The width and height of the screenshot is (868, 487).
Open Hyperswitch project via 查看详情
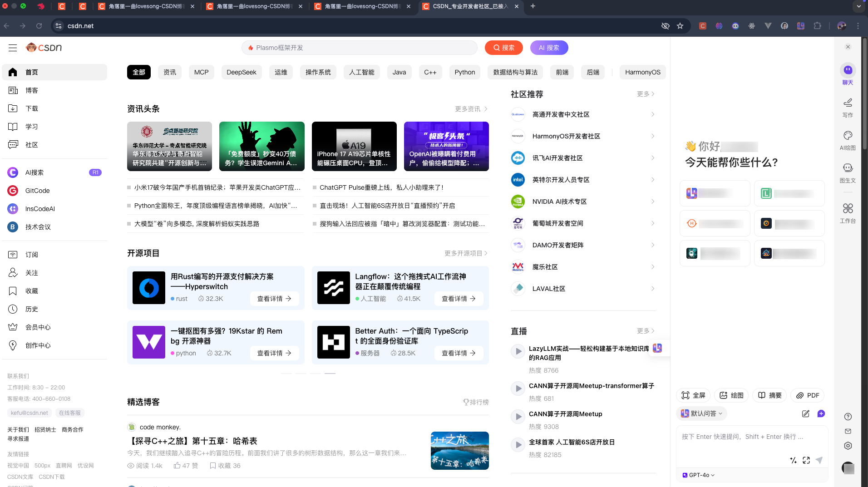[x=274, y=298]
